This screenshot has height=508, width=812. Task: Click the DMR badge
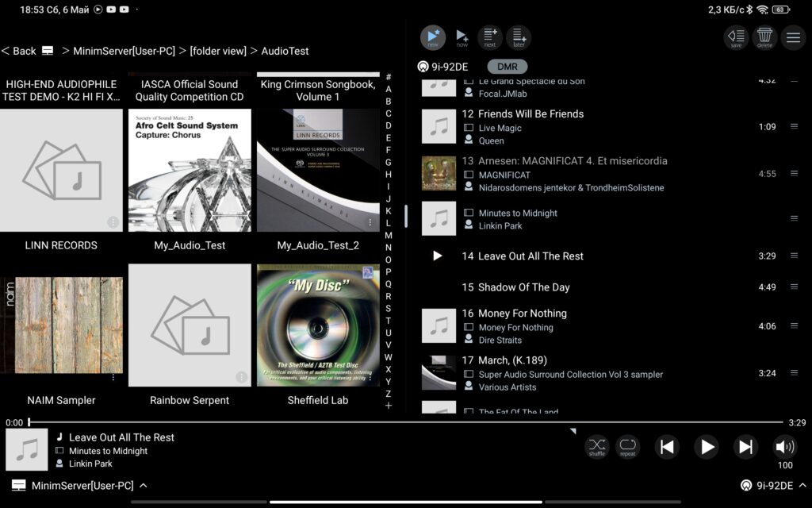click(x=507, y=67)
